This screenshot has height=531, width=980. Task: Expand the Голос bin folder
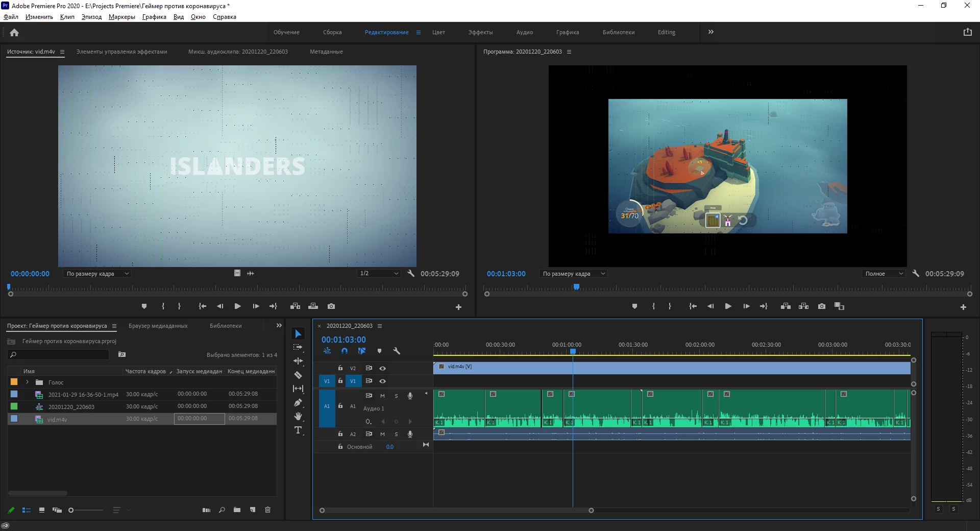[27, 382]
